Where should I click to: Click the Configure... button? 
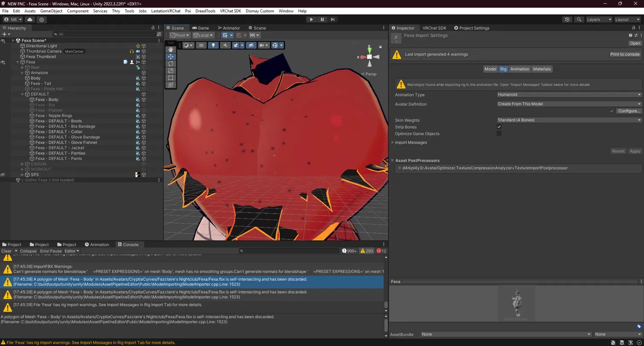[x=629, y=111]
